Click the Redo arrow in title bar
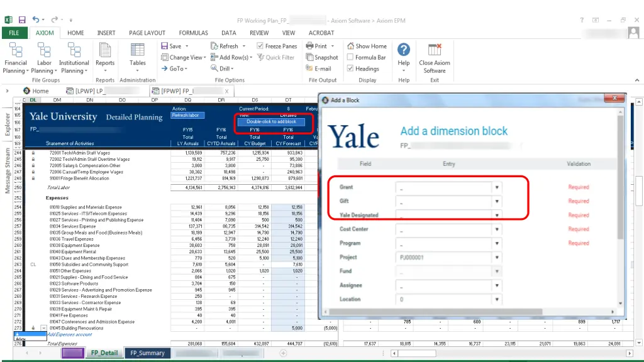Image resolution: width=644 pixels, height=362 pixels. click(54, 19)
